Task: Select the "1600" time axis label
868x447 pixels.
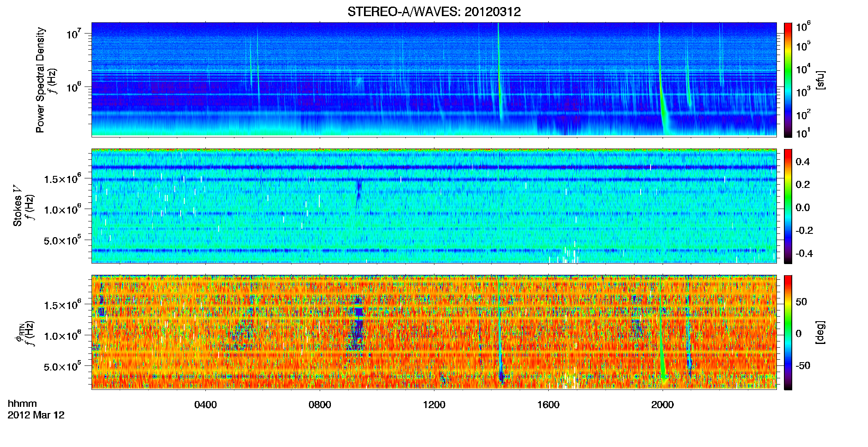Action: (548, 404)
